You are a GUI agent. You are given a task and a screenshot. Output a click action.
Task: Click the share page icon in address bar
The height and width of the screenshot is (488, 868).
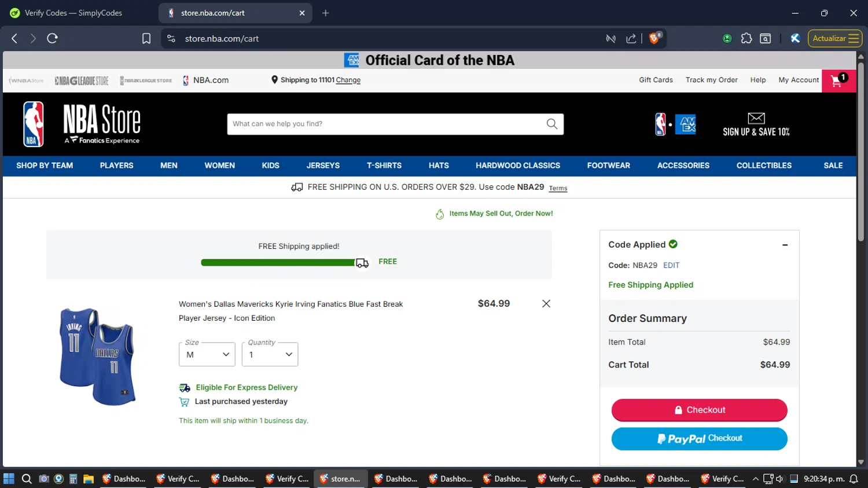(x=631, y=38)
